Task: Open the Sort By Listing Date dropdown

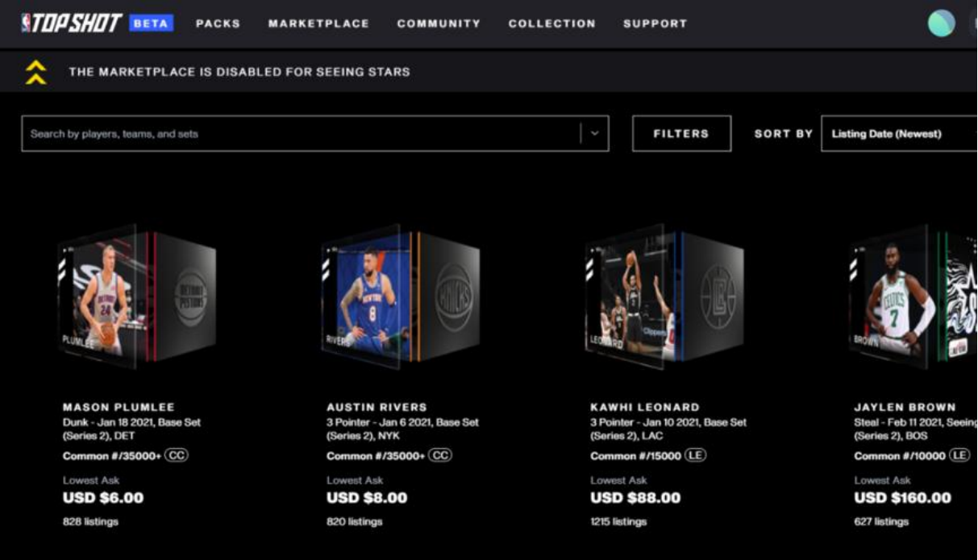Action: click(899, 134)
